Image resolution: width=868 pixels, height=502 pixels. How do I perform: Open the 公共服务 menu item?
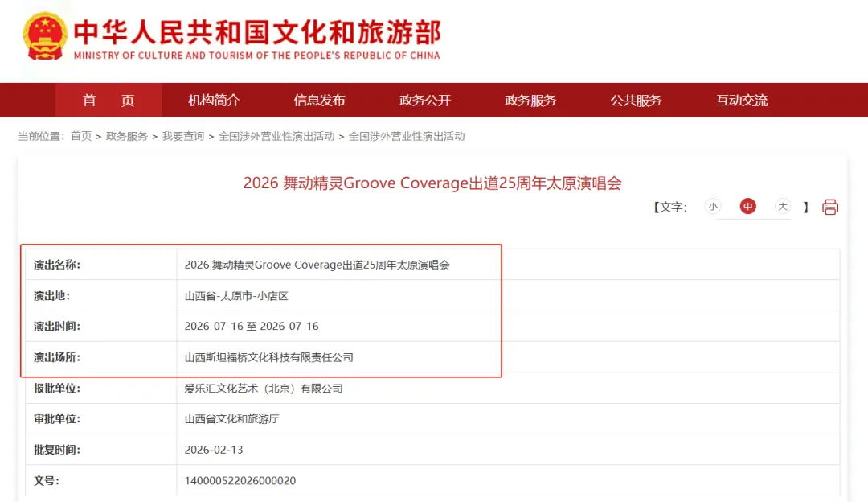tap(636, 101)
